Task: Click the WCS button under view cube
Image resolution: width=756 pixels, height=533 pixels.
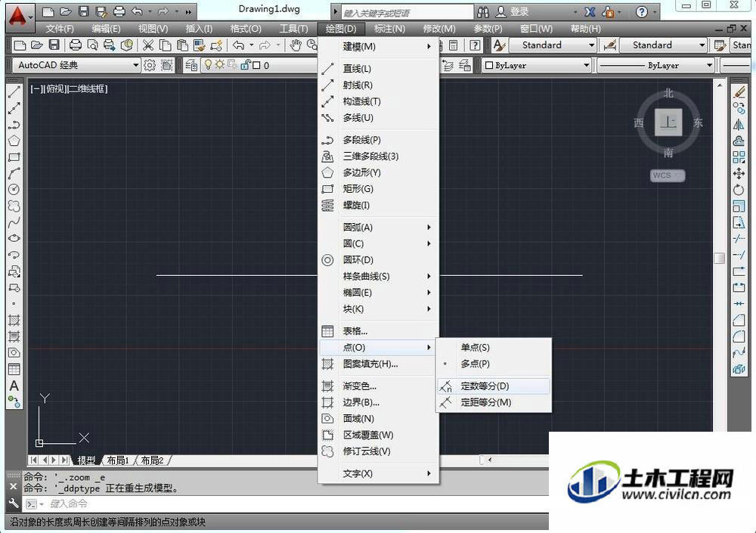Action: (668, 175)
